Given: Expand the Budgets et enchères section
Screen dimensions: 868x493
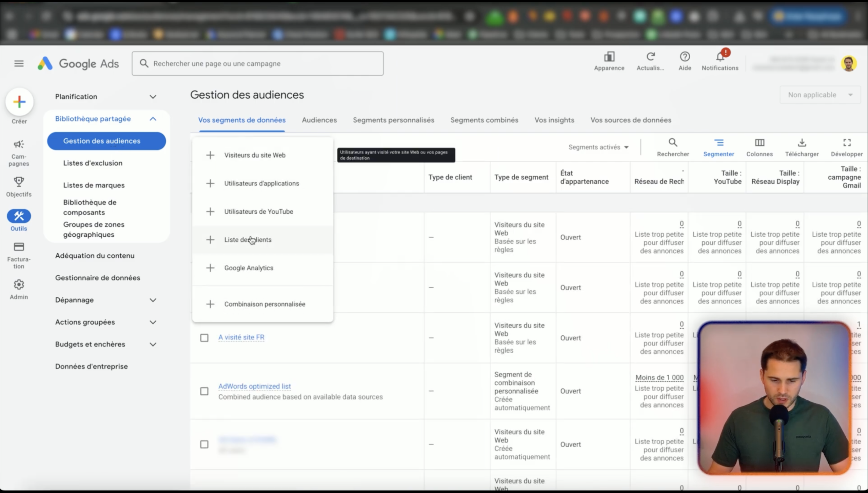Looking at the screenshot, I should [x=153, y=344].
